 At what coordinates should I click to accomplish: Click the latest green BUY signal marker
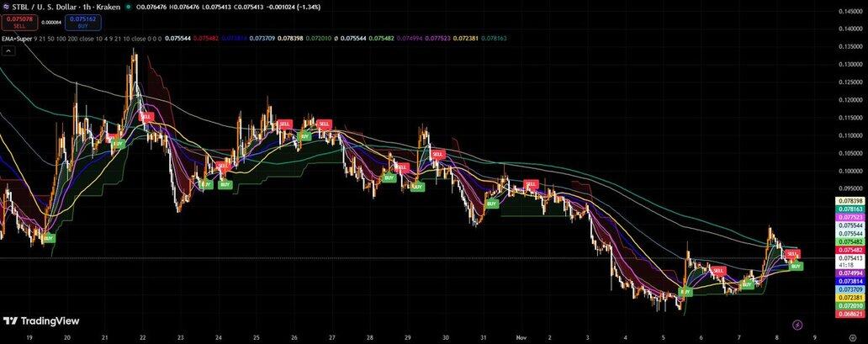[x=797, y=266]
